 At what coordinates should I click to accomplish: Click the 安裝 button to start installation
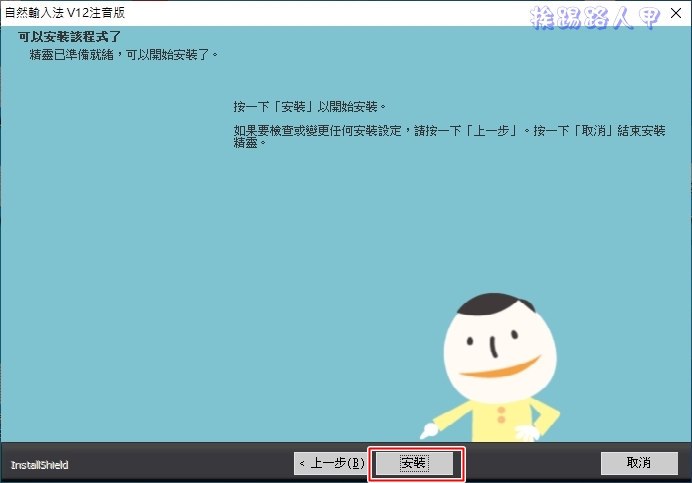pyautogui.click(x=414, y=463)
